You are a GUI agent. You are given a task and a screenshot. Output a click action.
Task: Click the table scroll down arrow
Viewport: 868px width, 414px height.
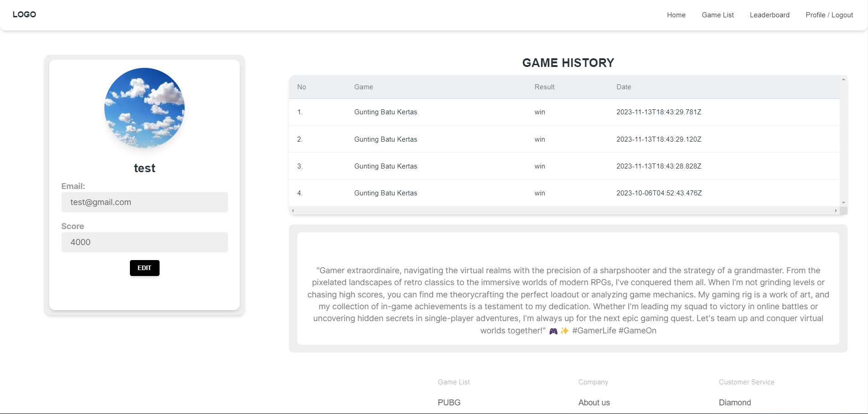click(843, 203)
